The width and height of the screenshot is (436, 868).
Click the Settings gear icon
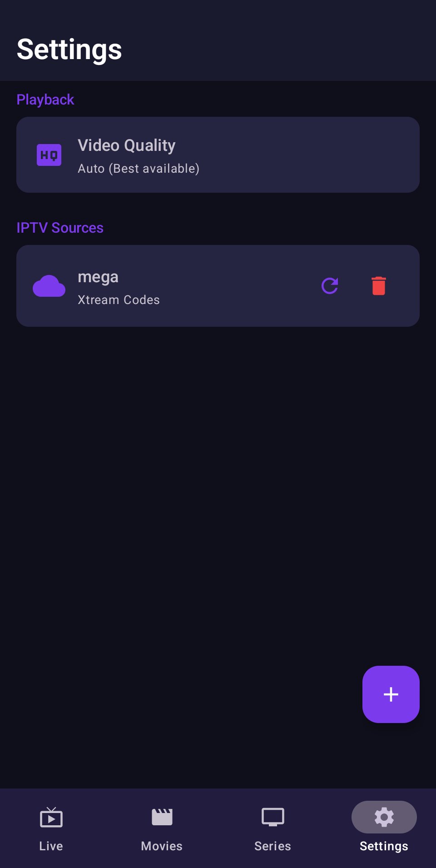pos(384,817)
